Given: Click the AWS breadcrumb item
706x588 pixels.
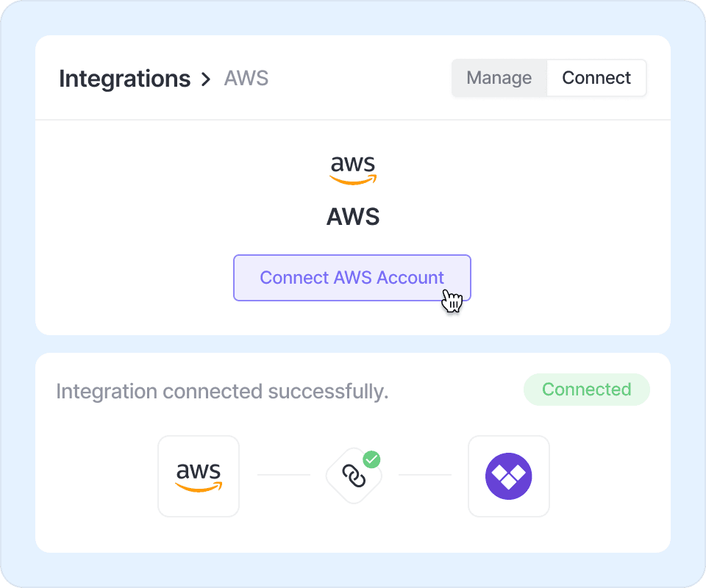Looking at the screenshot, I should (x=246, y=79).
